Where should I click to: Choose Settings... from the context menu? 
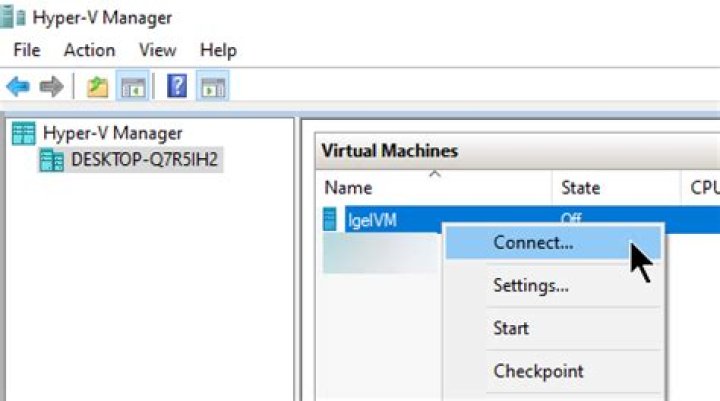(554, 286)
